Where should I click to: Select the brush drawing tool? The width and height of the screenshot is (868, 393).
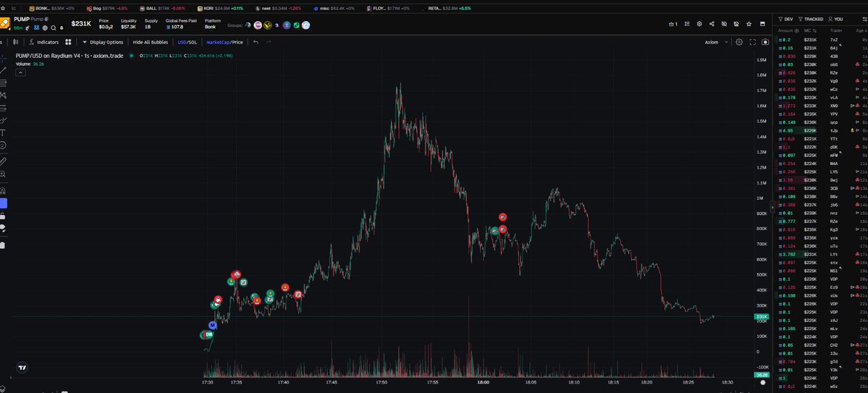3,120
